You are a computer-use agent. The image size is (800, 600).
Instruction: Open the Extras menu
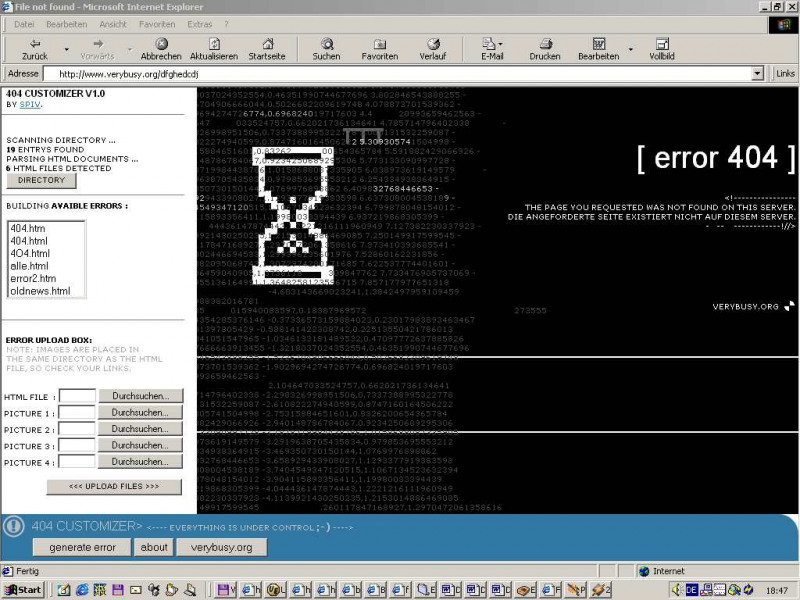coord(200,23)
